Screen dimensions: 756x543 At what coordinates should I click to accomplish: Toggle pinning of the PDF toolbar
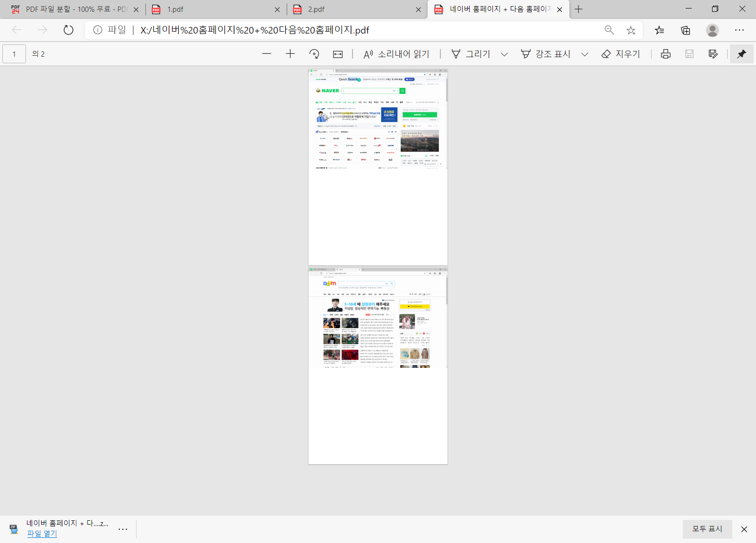pos(741,53)
